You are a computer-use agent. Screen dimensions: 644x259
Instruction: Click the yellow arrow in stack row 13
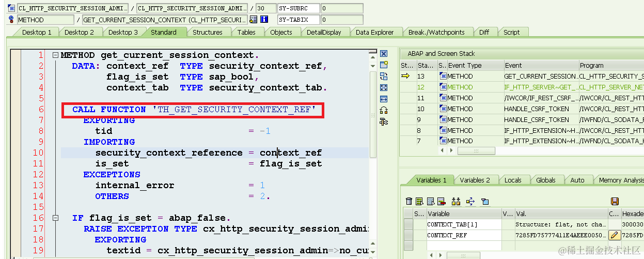(405, 77)
